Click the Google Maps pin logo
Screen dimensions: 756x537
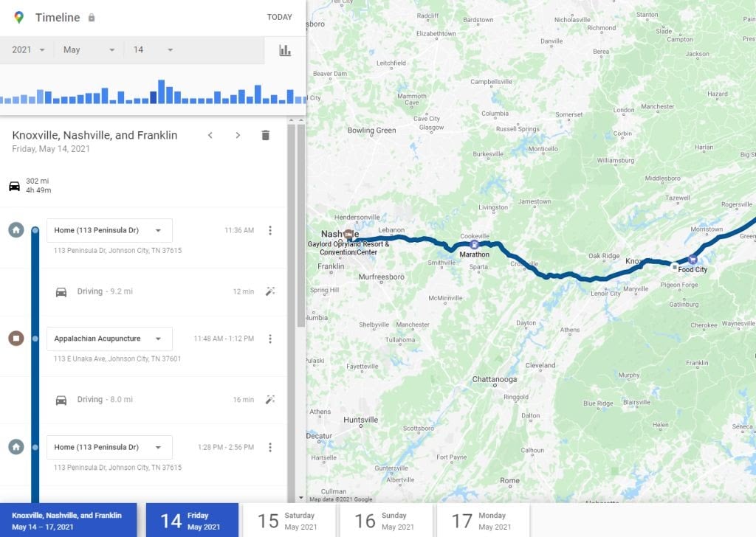click(x=18, y=18)
